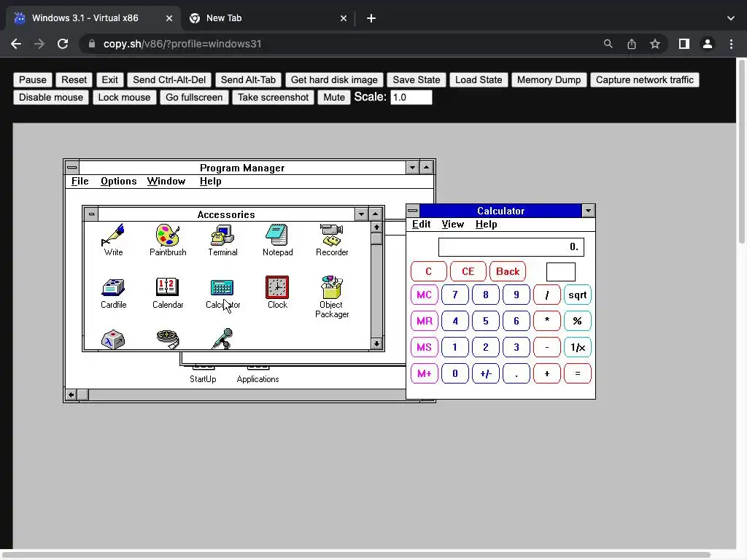Screen dimensions: 747x560
Task: Open Program Manager File menu
Action: [x=80, y=181]
